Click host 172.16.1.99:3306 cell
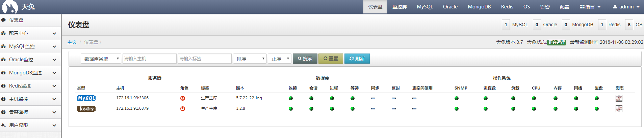This screenshot has width=644, height=138. click(x=132, y=98)
